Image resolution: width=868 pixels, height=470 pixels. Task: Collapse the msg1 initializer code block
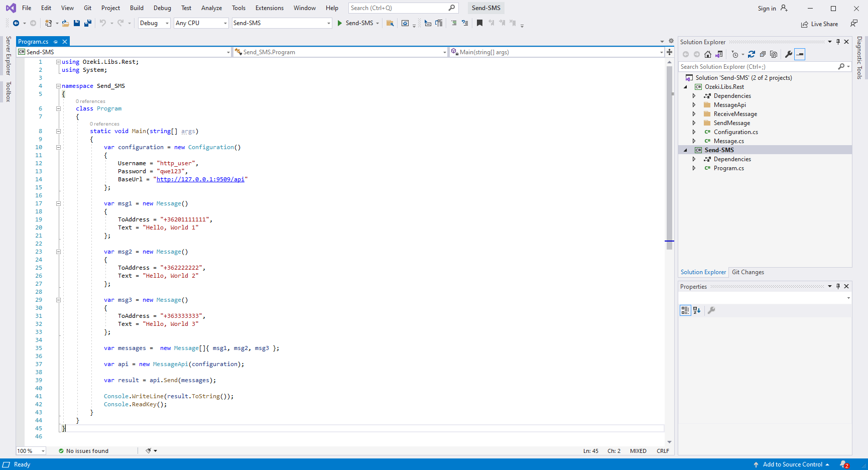pyautogui.click(x=58, y=203)
